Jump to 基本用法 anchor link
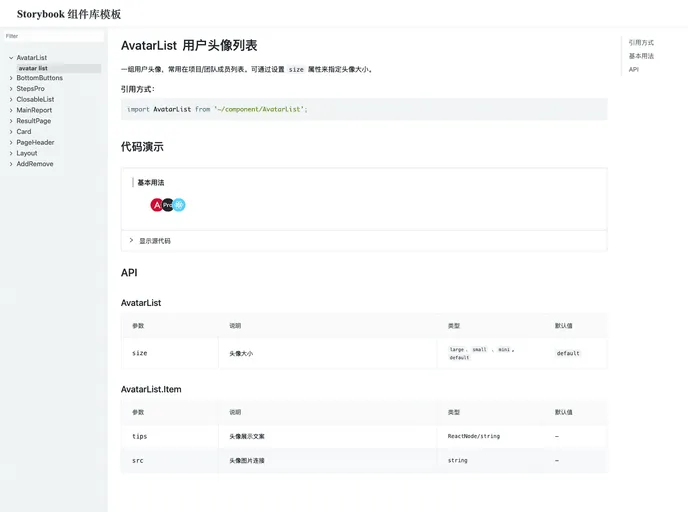 [641, 56]
